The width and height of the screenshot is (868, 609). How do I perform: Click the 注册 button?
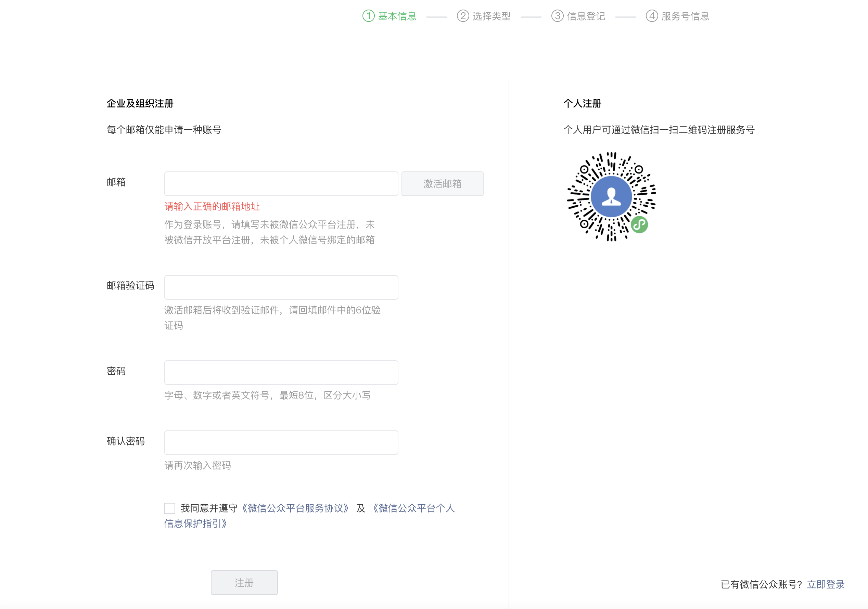[x=244, y=582]
